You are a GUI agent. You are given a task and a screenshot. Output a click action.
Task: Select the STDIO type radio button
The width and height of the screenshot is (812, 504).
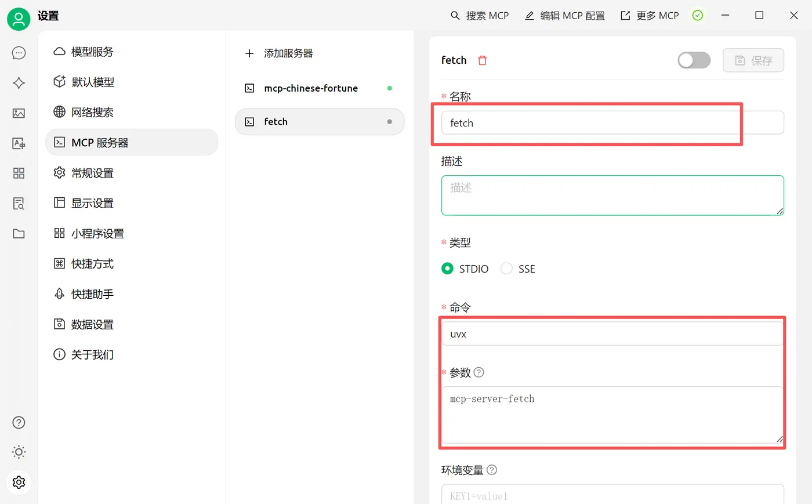[x=447, y=269]
